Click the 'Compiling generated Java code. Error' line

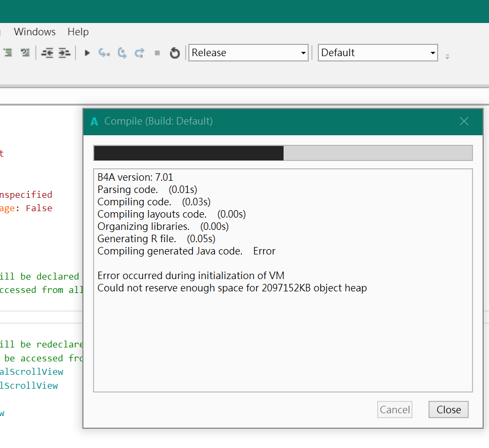tap(186, 251)
